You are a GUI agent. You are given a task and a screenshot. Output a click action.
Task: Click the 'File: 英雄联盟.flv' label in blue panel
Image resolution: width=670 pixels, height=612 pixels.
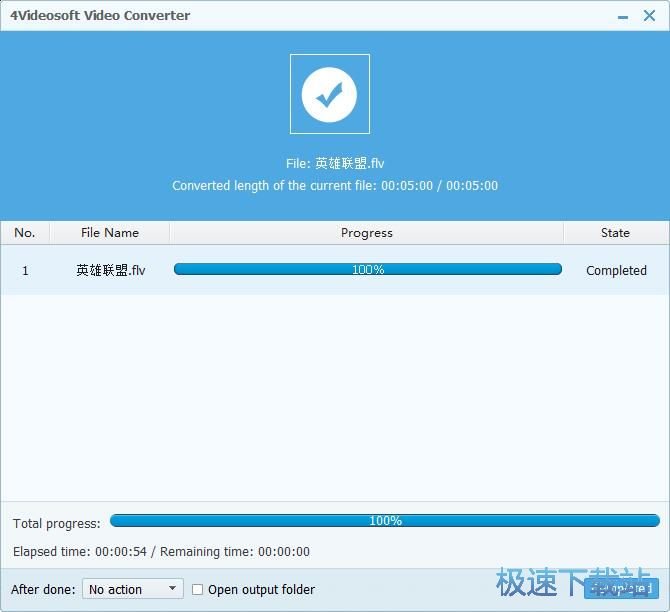point(335,163)
